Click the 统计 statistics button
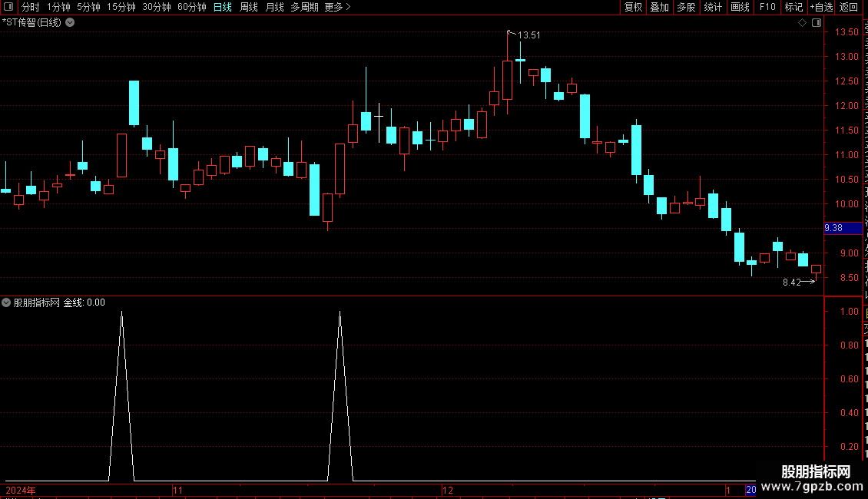The height and width of the screenshot is (499, 868). (712, 7)
